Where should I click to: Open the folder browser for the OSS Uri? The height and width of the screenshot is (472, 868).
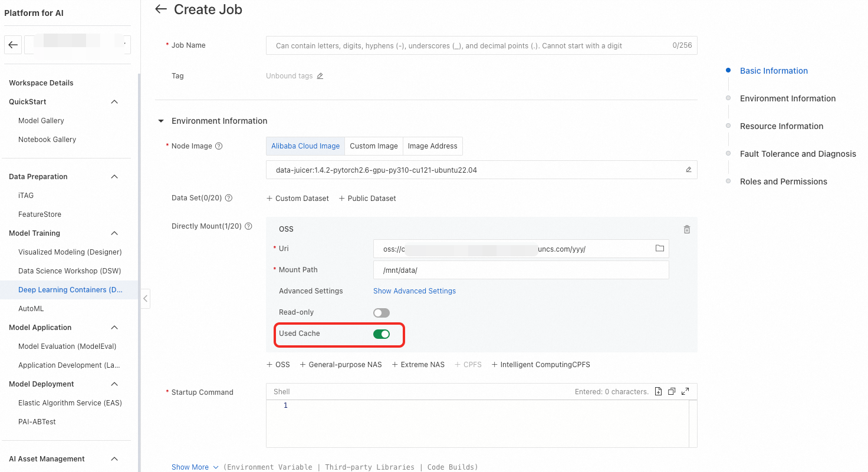(x=660, y=249)
